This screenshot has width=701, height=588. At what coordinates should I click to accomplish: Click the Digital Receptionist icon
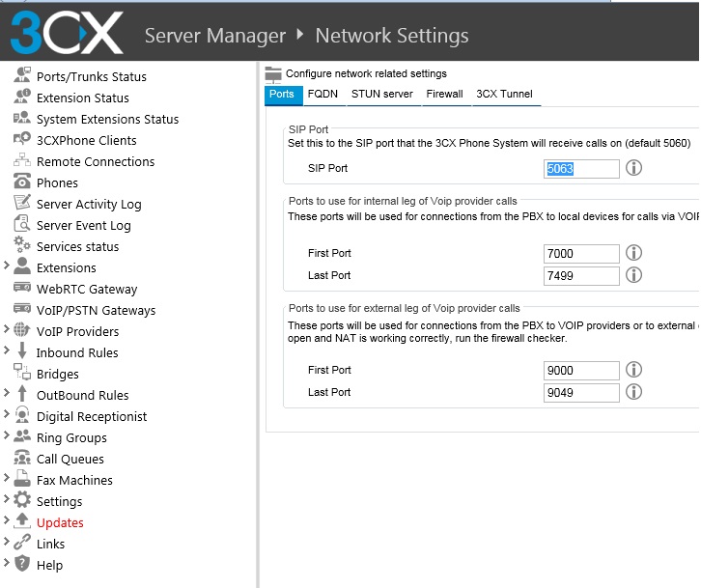pos(22,414)
